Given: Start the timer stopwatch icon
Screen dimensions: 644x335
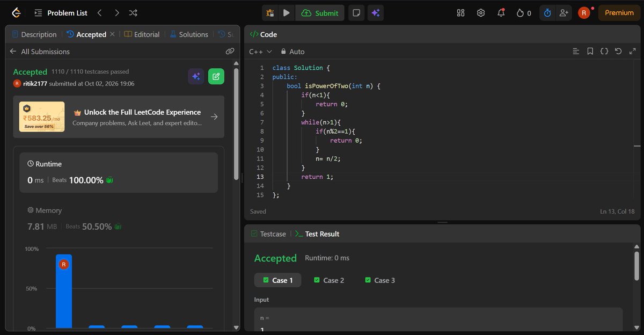Looking at the screenshot, I should pos(547,13).
